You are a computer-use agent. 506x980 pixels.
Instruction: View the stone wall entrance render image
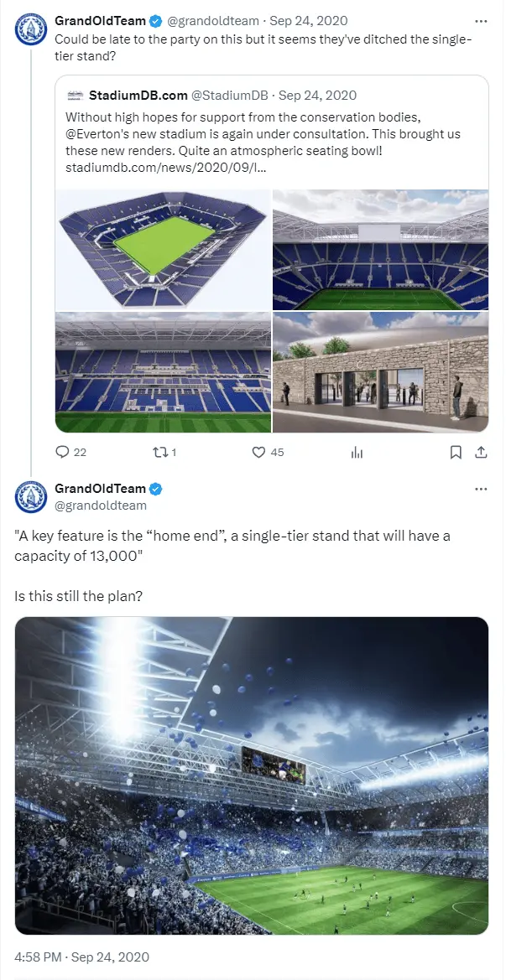pos(380,372)
